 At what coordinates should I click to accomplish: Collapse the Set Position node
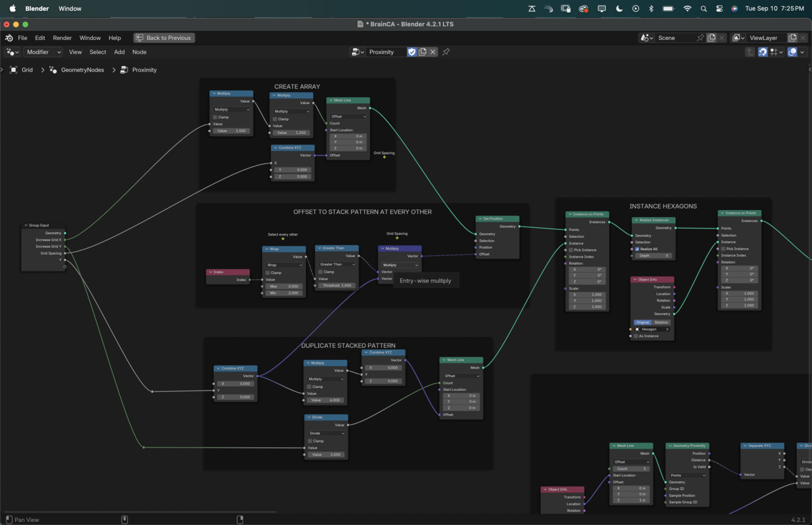[x=480, y=219]
